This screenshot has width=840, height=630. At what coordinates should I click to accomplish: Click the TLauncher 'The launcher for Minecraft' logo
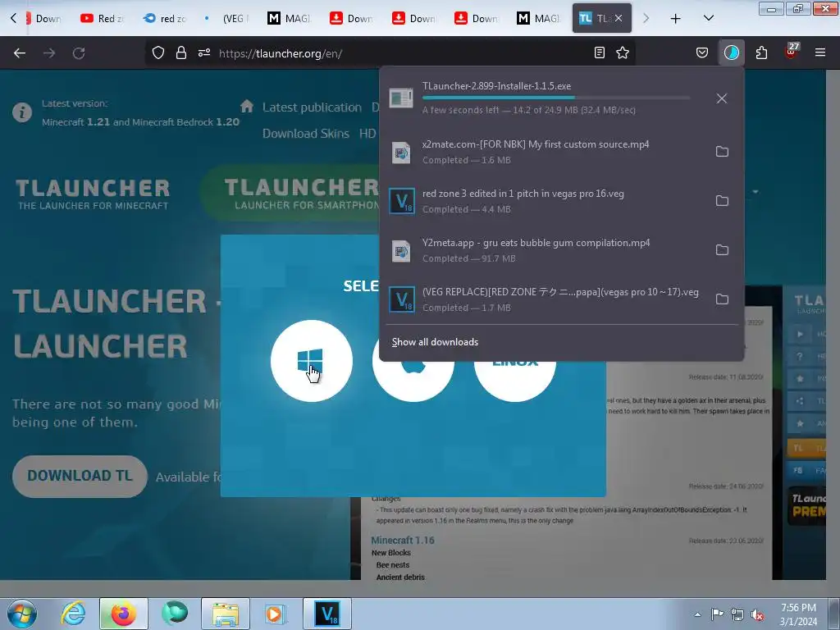pyautogui.click(x=93, y=194)
